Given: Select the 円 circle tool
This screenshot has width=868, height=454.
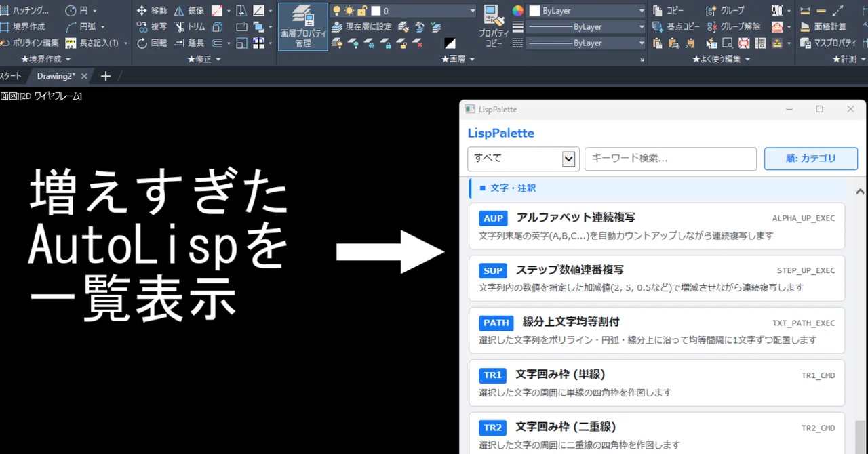Looking at the screenshot, I should (76, 11).
